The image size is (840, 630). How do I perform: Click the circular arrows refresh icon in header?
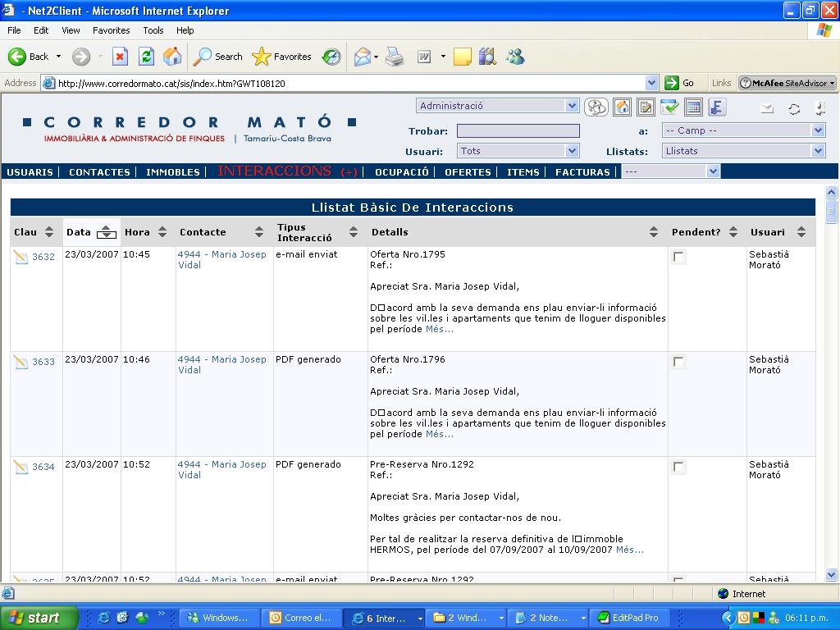tap(794, 109)
